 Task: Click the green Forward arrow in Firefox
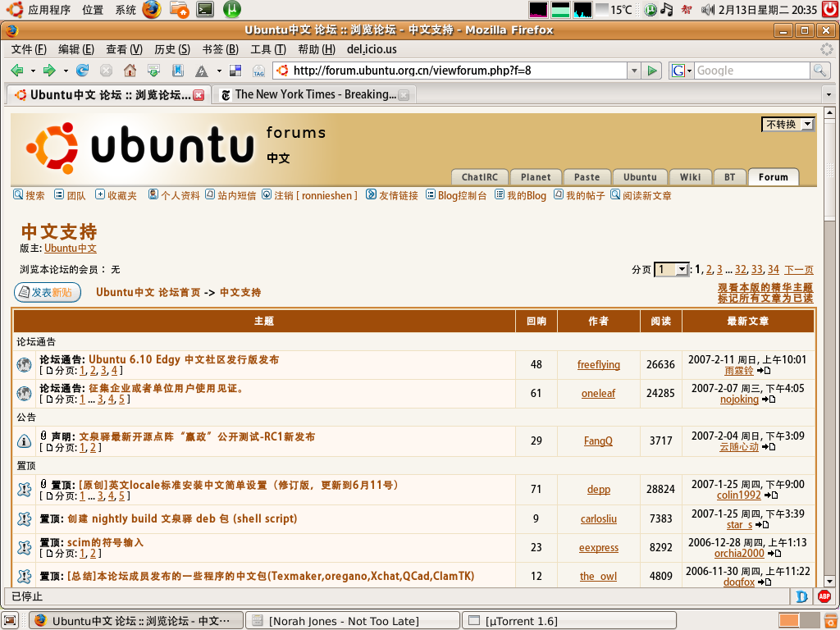pos(49,71)
